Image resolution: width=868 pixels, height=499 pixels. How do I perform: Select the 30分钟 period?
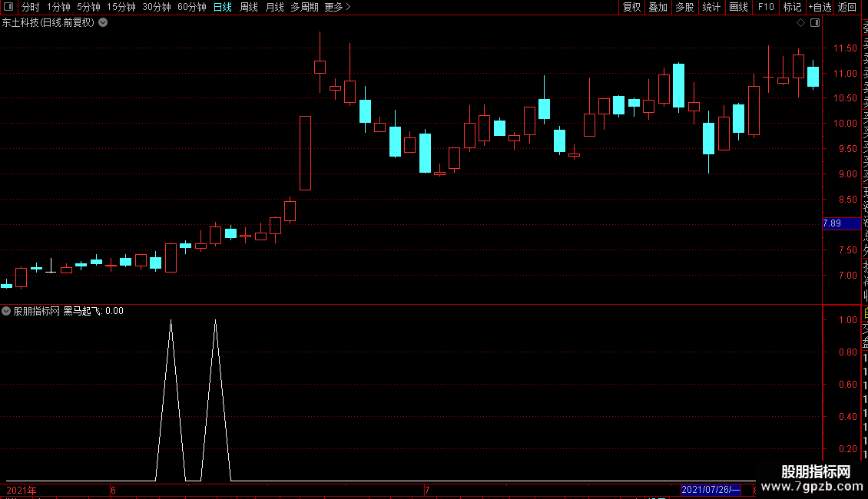point(157,7)
